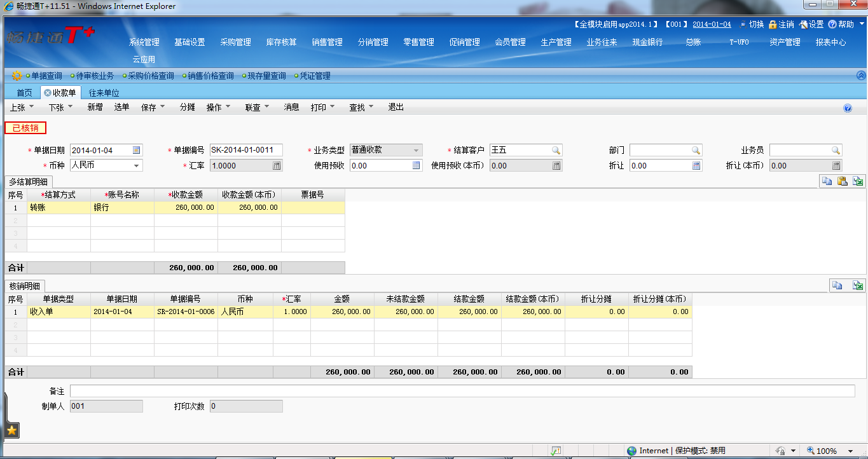Image resolution: width=868 pixels, height=459 pixels.
Task: Switch to the 往来单位 tab
Action: click(104, 93)
